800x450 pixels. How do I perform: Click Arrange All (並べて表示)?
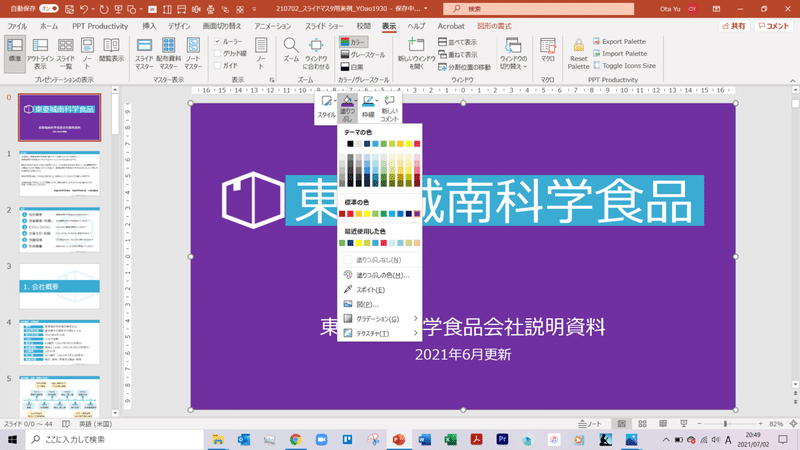458,42
